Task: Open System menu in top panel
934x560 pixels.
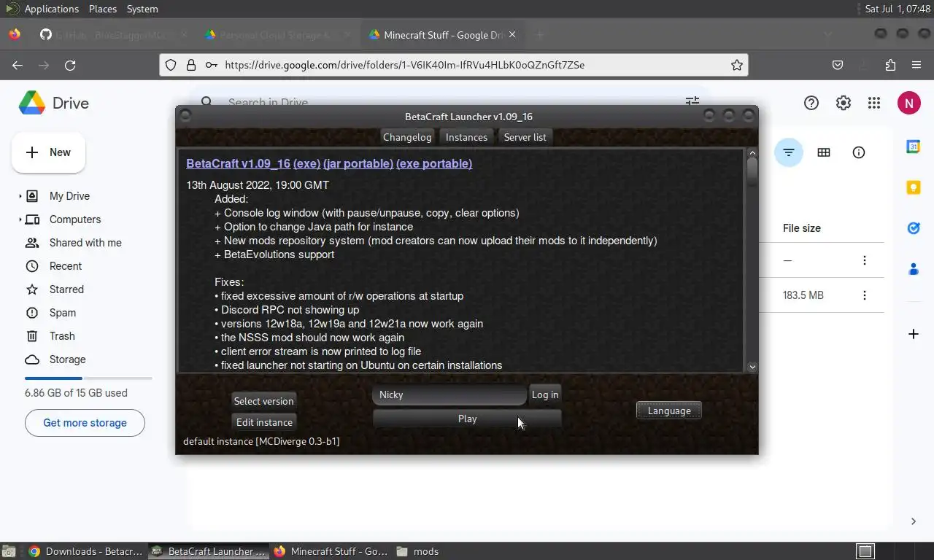Action: [x=142, y=9]
